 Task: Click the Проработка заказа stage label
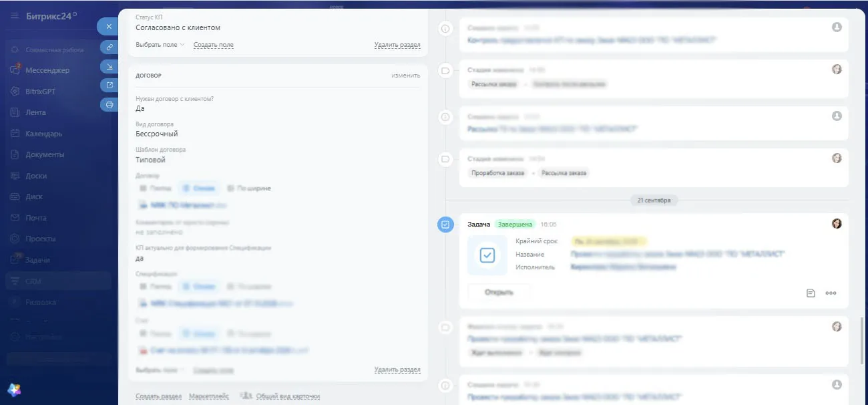pos(497,173)
